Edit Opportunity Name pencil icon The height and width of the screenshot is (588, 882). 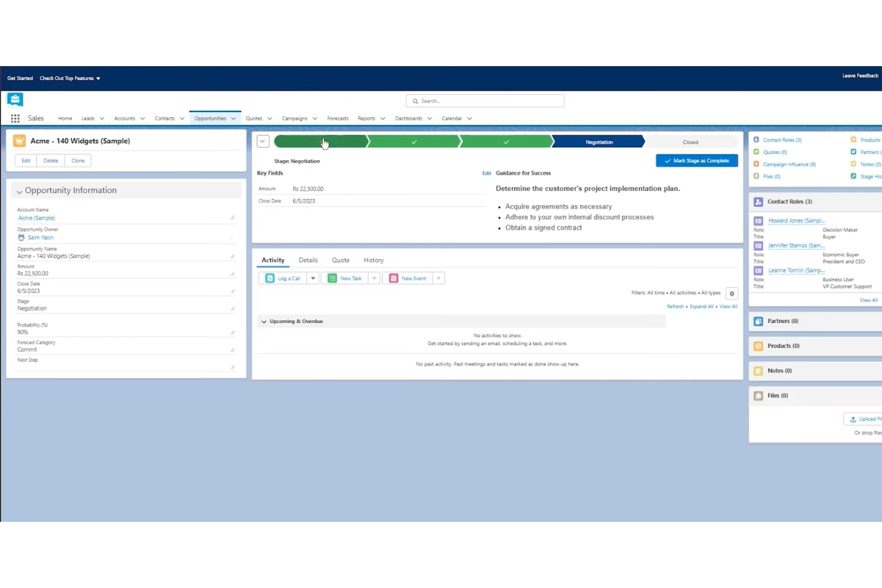pyautogui.click(x=232, y=256)
